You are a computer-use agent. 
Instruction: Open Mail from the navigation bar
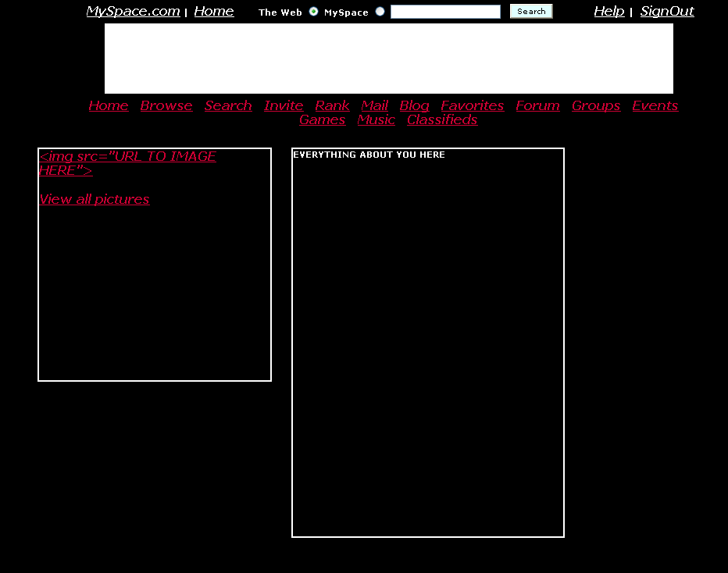click(x=374, y=105)
